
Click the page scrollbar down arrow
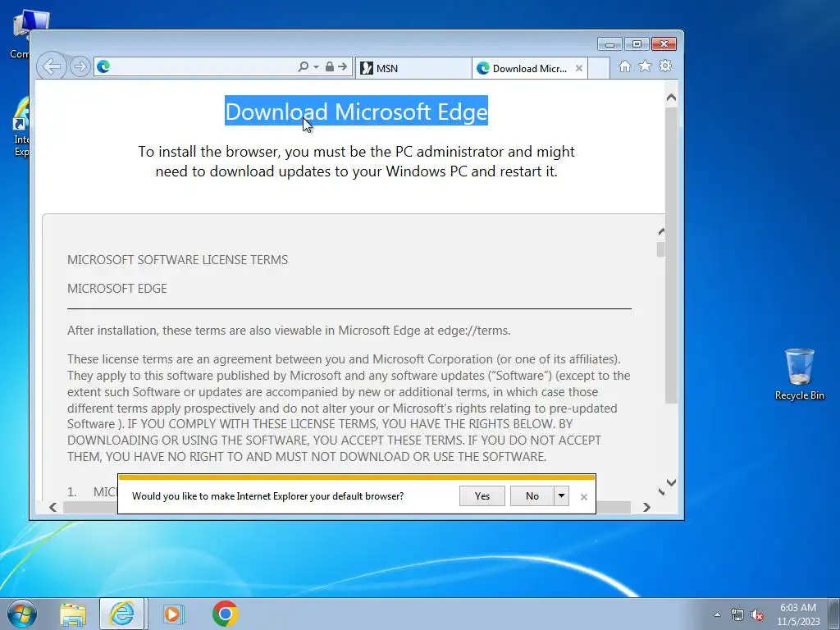(671, 482)
